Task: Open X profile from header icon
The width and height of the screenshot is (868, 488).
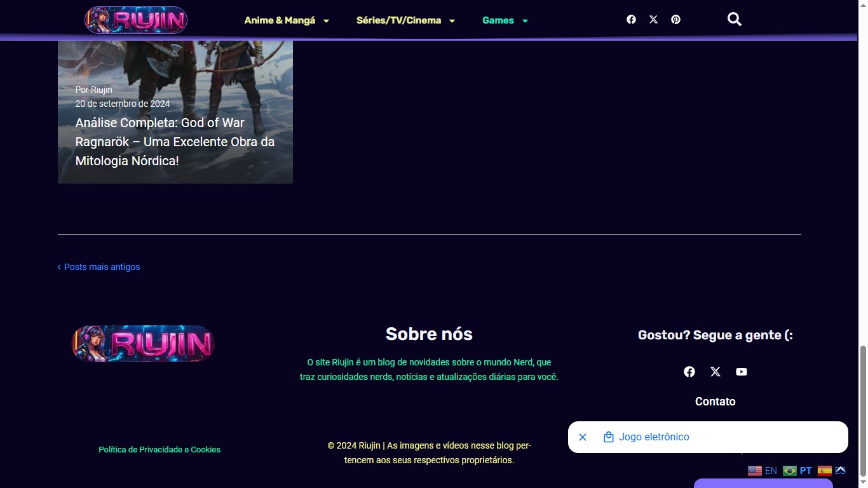Action: 653,20
